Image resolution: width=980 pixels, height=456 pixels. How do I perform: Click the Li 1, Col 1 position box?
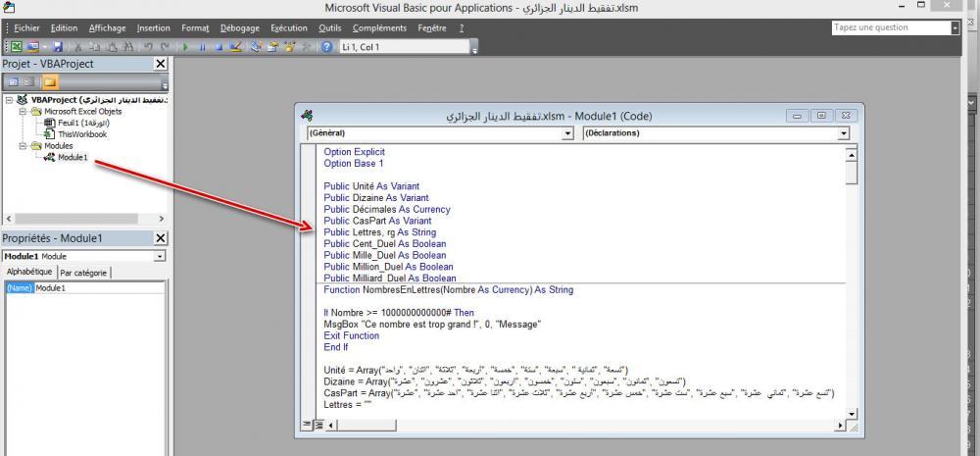pyautogui.click(x=404, y=47)
